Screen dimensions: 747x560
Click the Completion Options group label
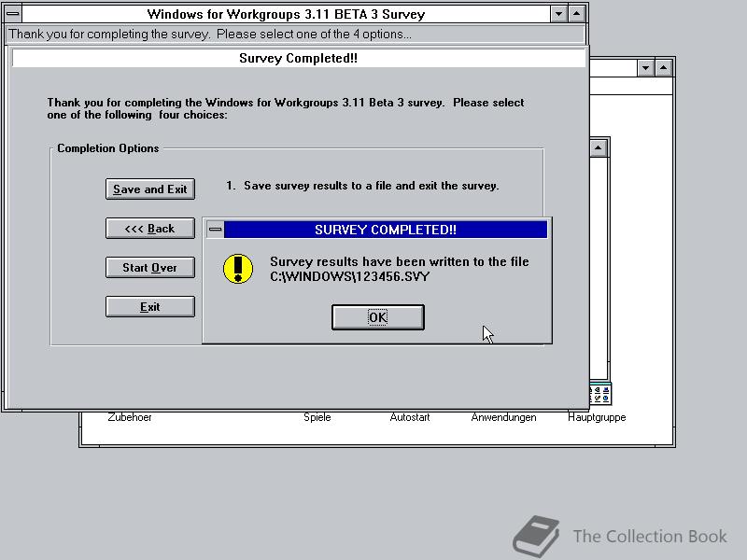[x=108, y=148]
